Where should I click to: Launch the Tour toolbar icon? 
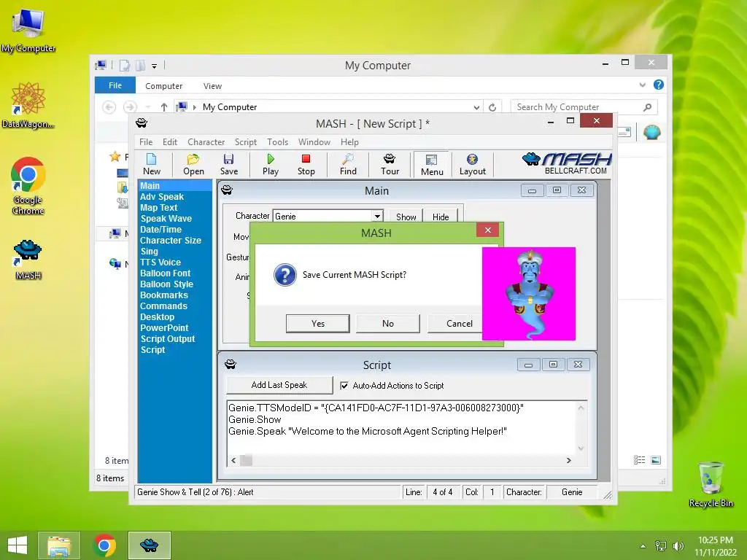pyautogui.click(x=390, y=164)
